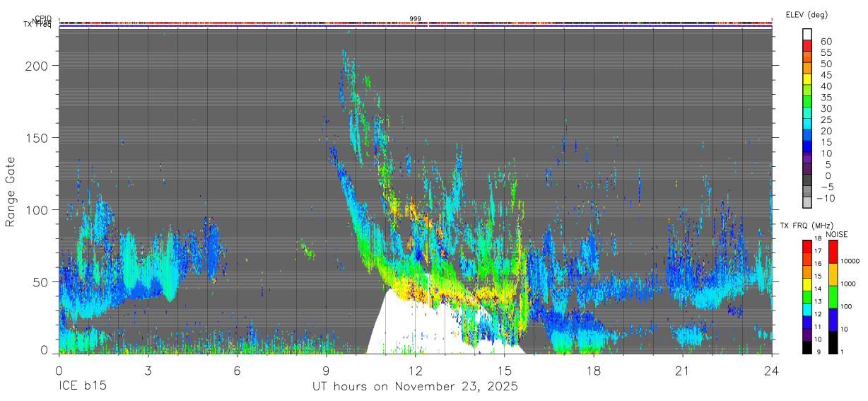Click the orange-yellow 1000-10000 segment of NOISE colorbar

point(833,274)
